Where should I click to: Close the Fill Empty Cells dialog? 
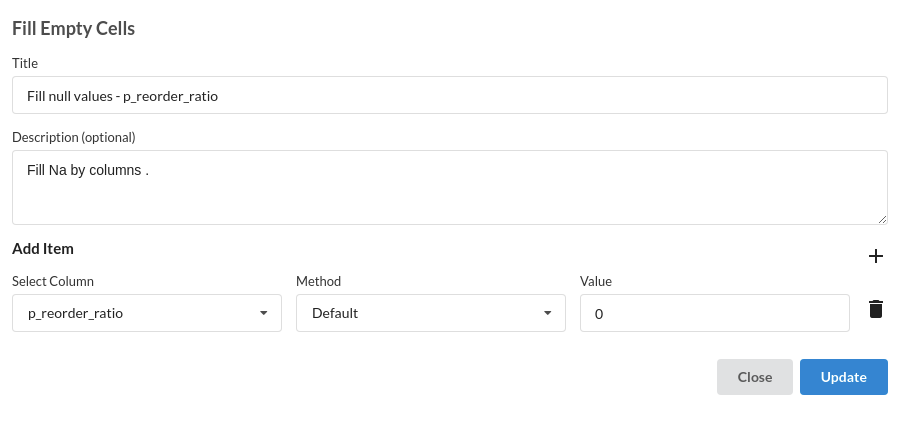754,377
